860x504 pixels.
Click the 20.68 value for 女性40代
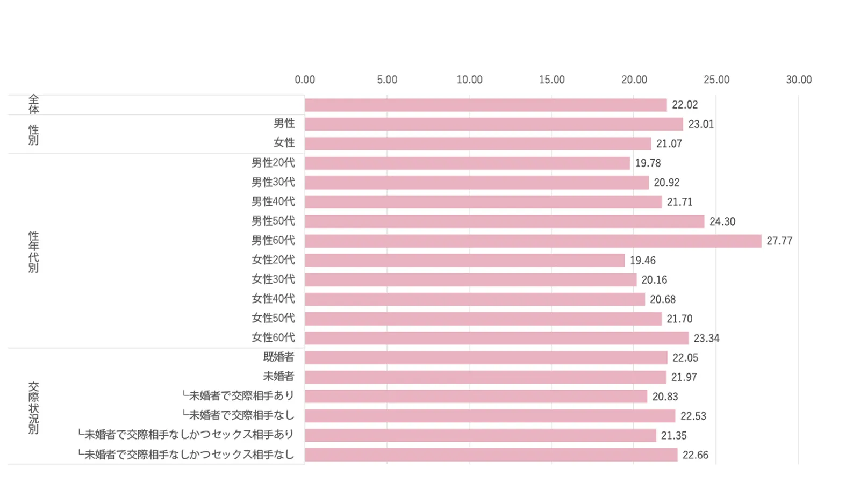[x=662, y=299]
